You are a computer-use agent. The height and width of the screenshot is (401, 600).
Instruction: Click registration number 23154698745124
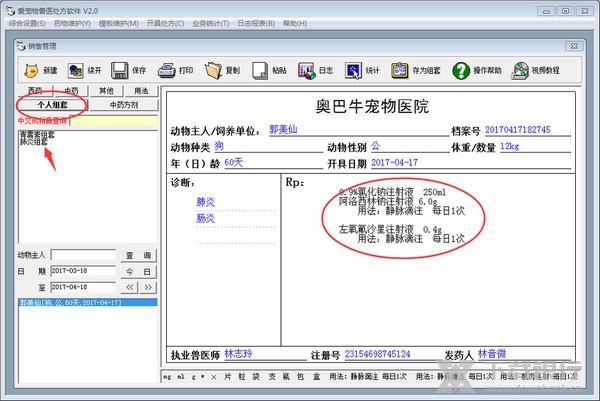[377, 354]
